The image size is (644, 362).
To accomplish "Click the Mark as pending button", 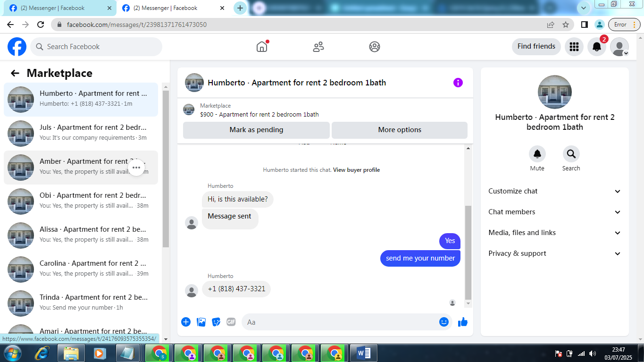I will pyautogui.click(x=256, y=130).
